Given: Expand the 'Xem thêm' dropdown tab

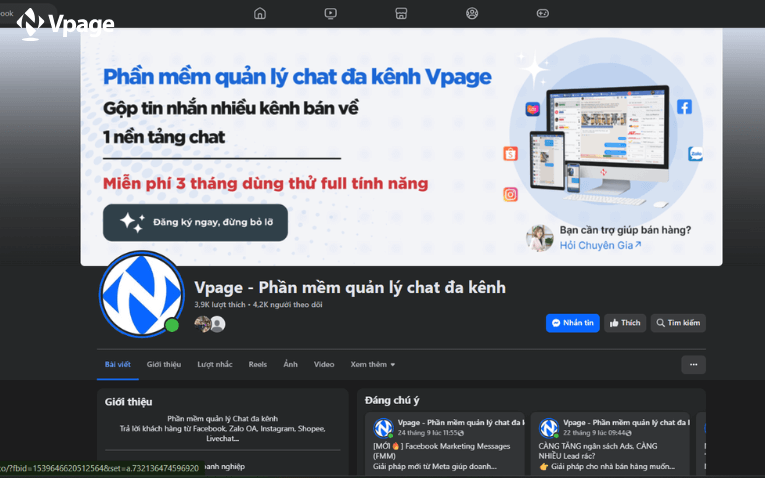Looking at the screenshot, I should point(373,365).
